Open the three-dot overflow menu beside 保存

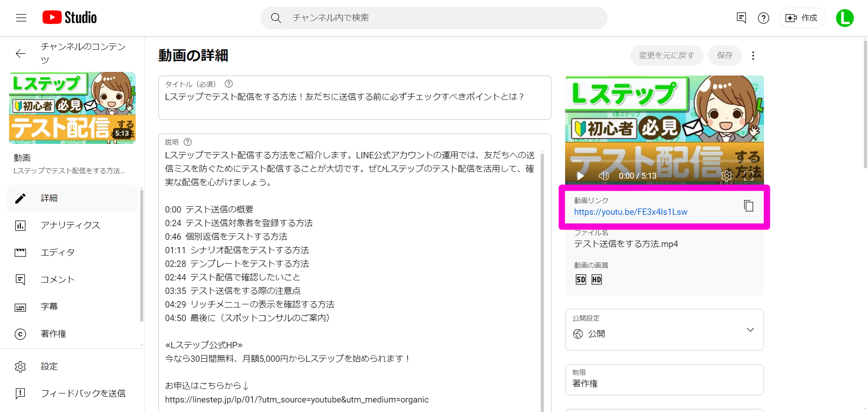pyautogui.click(x=753, y=55)
